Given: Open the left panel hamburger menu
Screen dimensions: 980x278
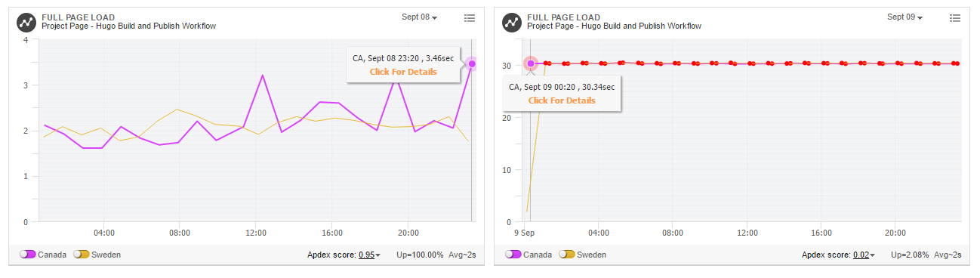Looking at the screenshot, I should pos(470,17).
